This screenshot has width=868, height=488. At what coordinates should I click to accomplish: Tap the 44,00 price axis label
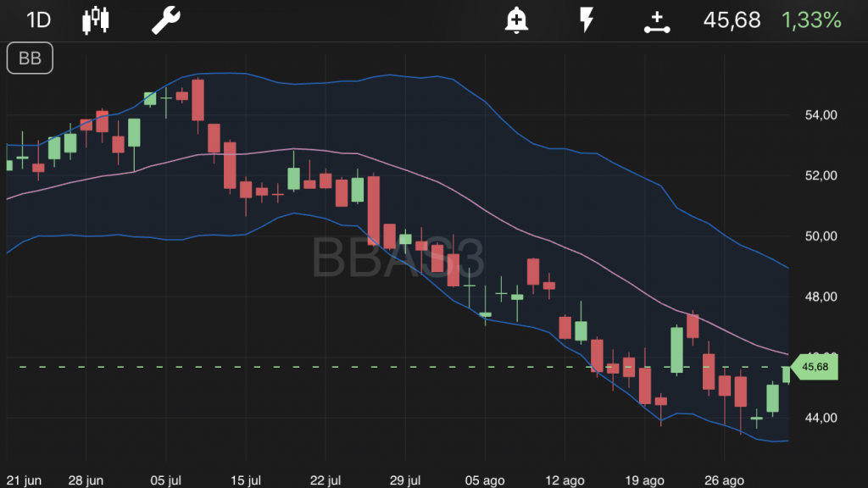pyautogui.click(x=821, y=418)
